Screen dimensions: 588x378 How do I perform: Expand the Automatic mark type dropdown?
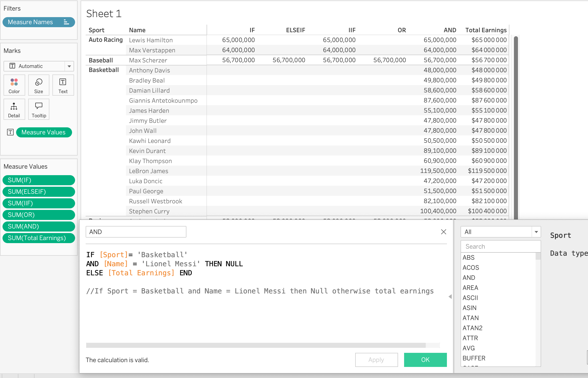click(x=69, y=66)
